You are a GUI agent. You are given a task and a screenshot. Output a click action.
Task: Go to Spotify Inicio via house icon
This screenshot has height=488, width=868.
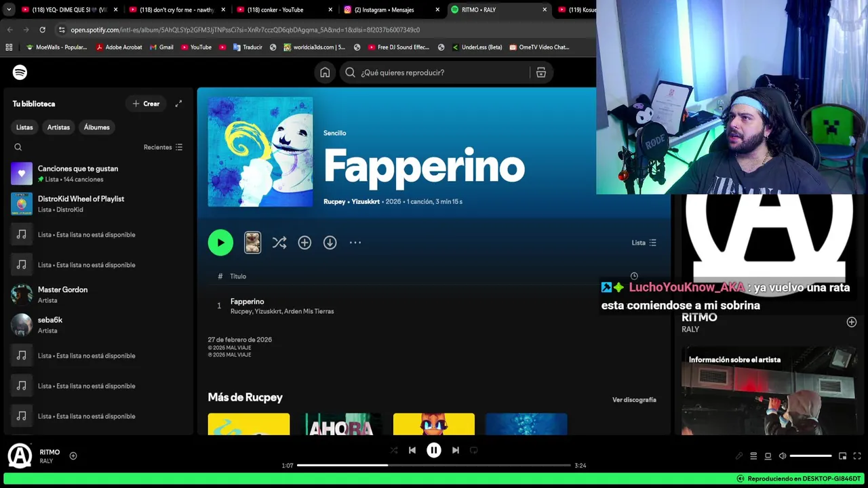[325, 73]
